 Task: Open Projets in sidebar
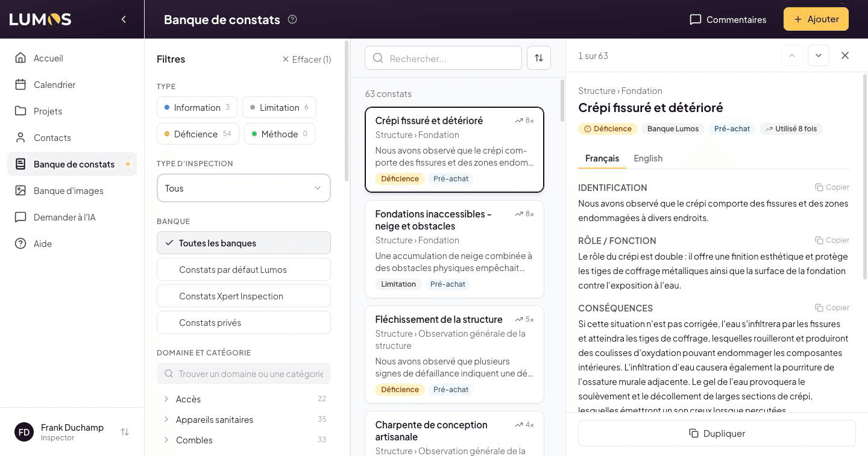(72, 111)
